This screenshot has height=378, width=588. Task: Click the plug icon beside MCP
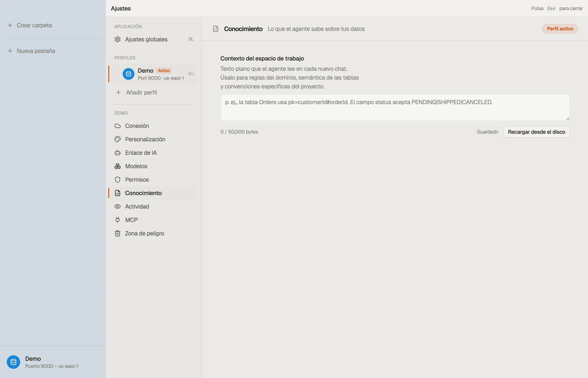[118, 220]
